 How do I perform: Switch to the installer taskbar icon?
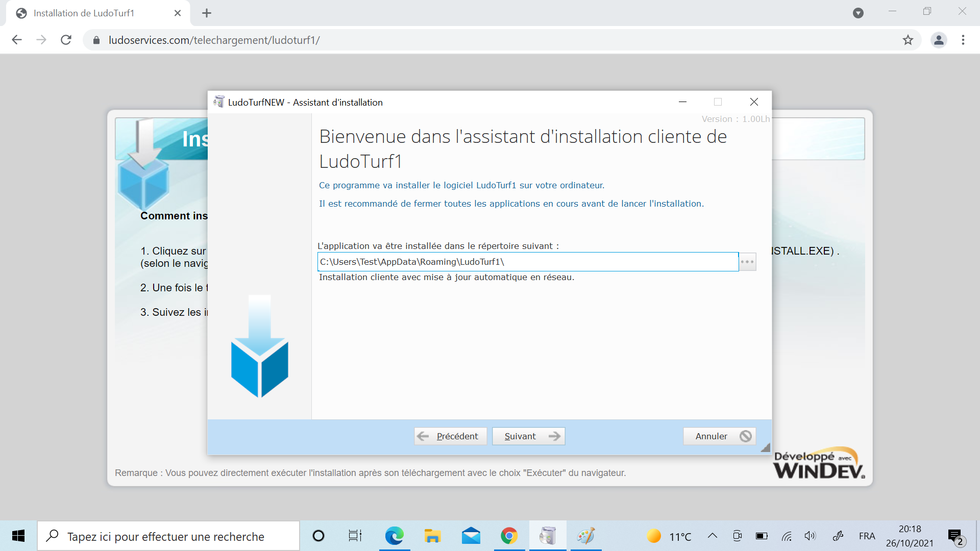[x=548, y=536]
